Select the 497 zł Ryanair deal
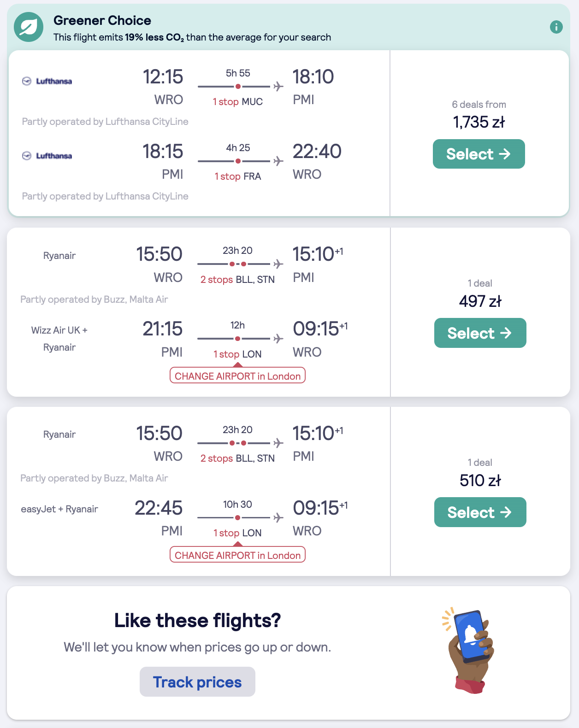 point(480,333)
